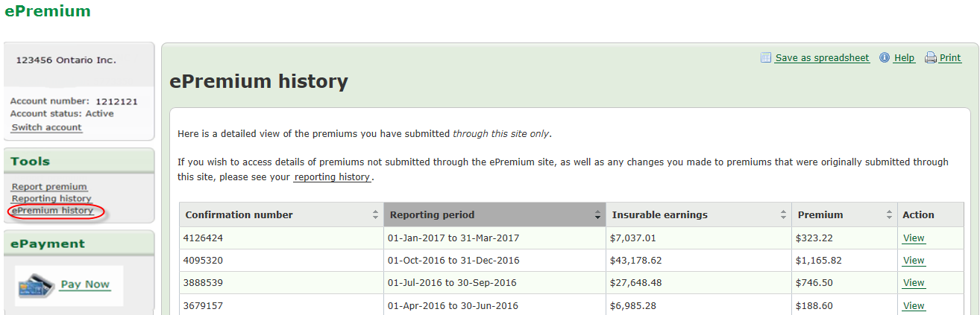View details for confirmation 3679157
This screenshot has width=980, height=315.
click(914, 305)
